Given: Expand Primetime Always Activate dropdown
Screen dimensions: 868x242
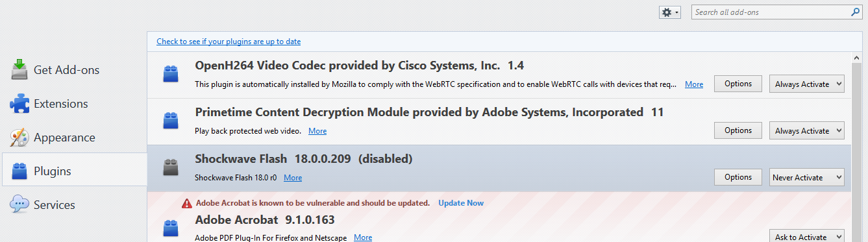Looking at the screenshot, I should (807, 130).
